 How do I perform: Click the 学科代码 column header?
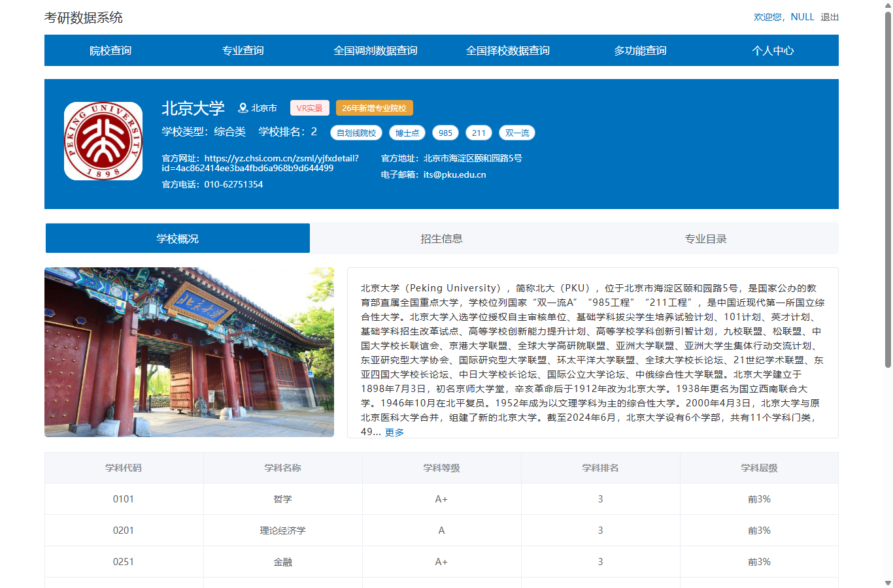point(124,468)
